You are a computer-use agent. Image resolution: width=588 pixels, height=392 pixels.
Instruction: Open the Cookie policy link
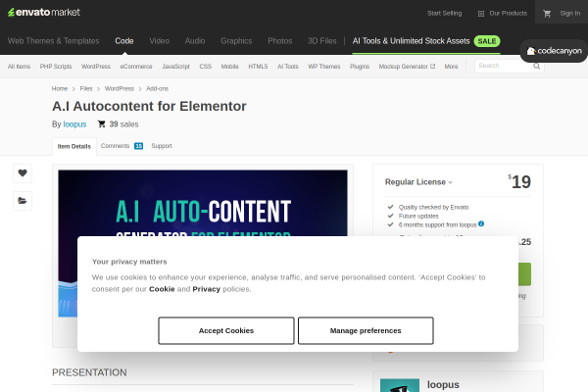(x=162, y=289)
